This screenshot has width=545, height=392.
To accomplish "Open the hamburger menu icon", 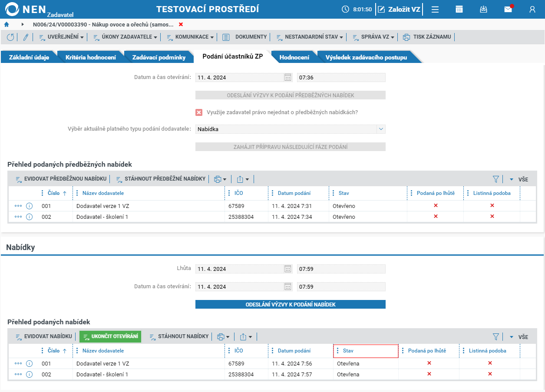I will tap(435, 9).
